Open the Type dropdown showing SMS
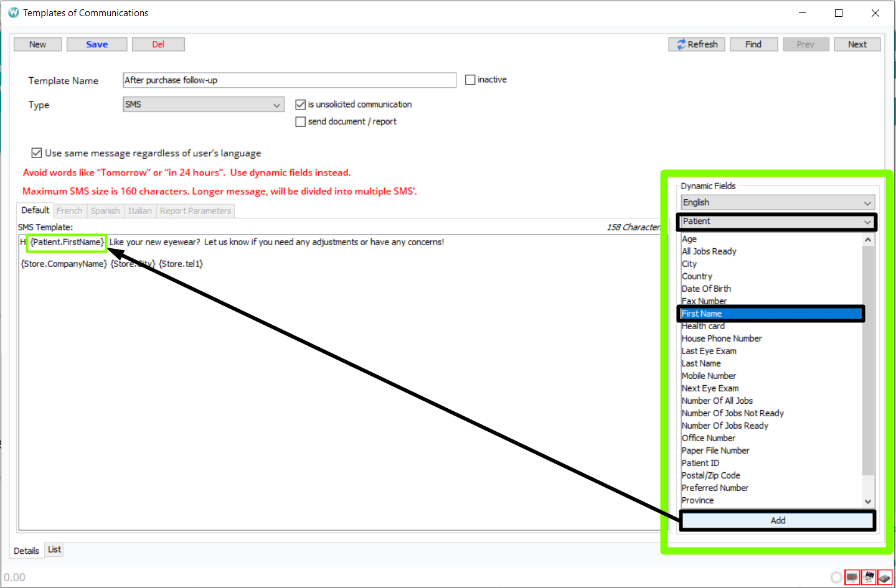 click(276, 104)
